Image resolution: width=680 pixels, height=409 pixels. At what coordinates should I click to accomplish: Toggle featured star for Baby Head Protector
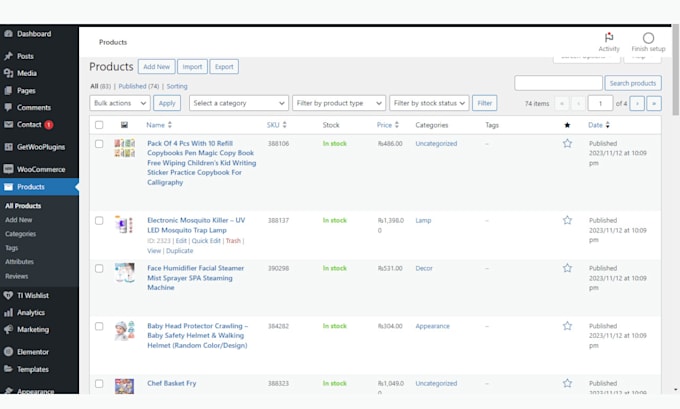(567, 326)
